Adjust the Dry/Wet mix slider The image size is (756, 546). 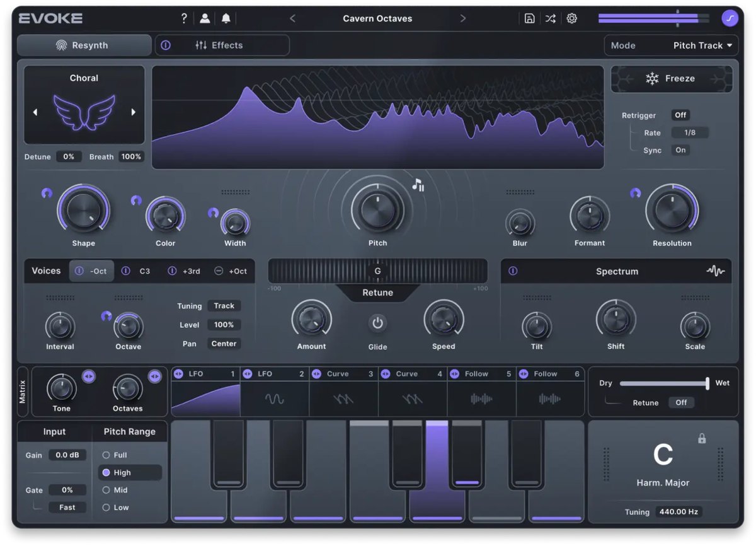pos(664,383)
